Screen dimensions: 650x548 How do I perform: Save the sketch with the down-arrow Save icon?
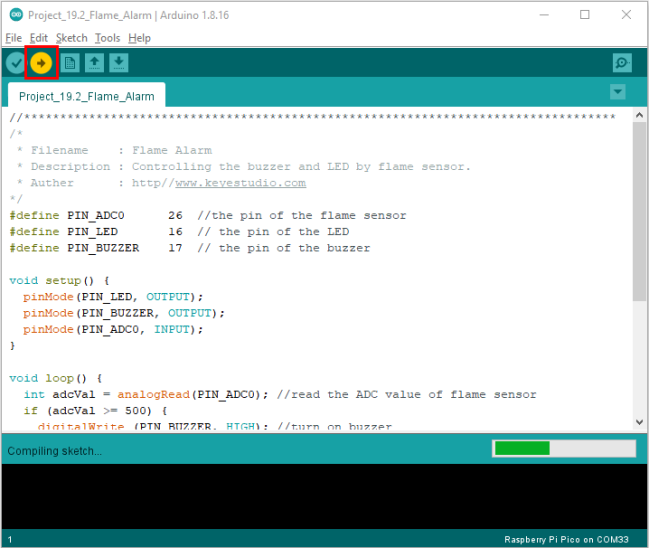(x=119, y=63)
